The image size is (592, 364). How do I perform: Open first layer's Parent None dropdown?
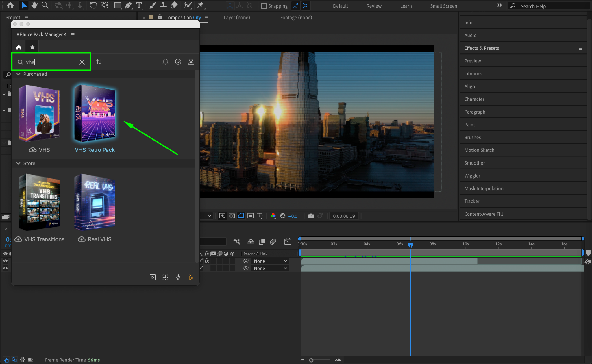[270, 261]
